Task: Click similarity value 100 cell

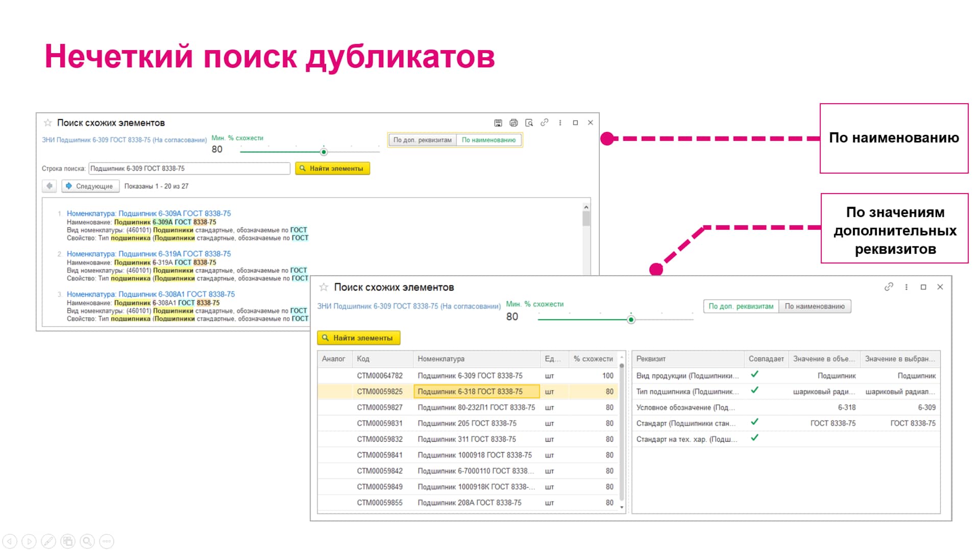Action: pos(593,376)
